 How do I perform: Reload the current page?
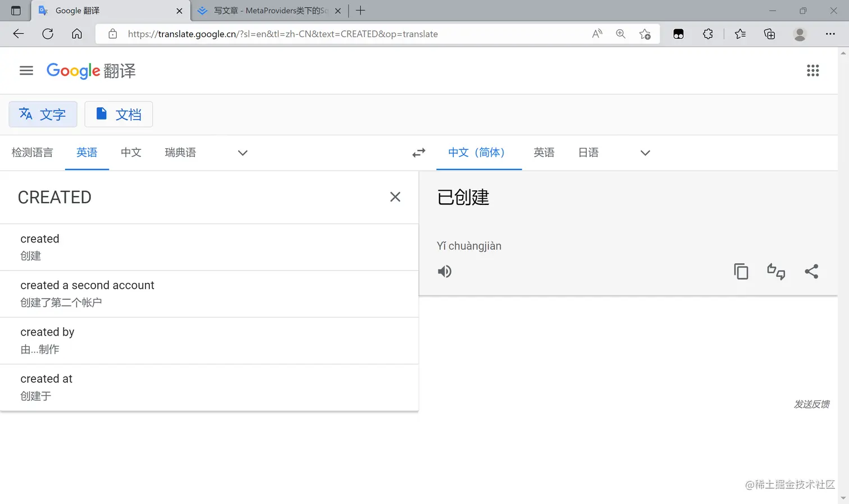pos(48,34)
